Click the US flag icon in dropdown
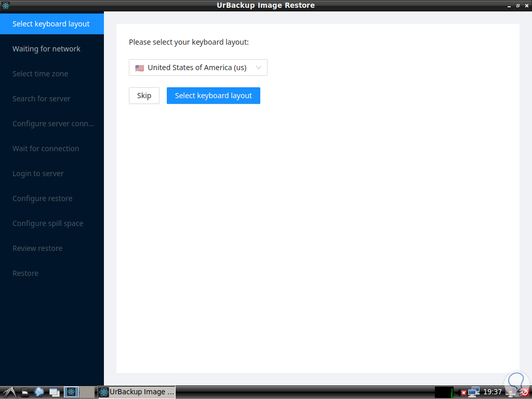The image size is (532, 399). click(x=139, y=68)
